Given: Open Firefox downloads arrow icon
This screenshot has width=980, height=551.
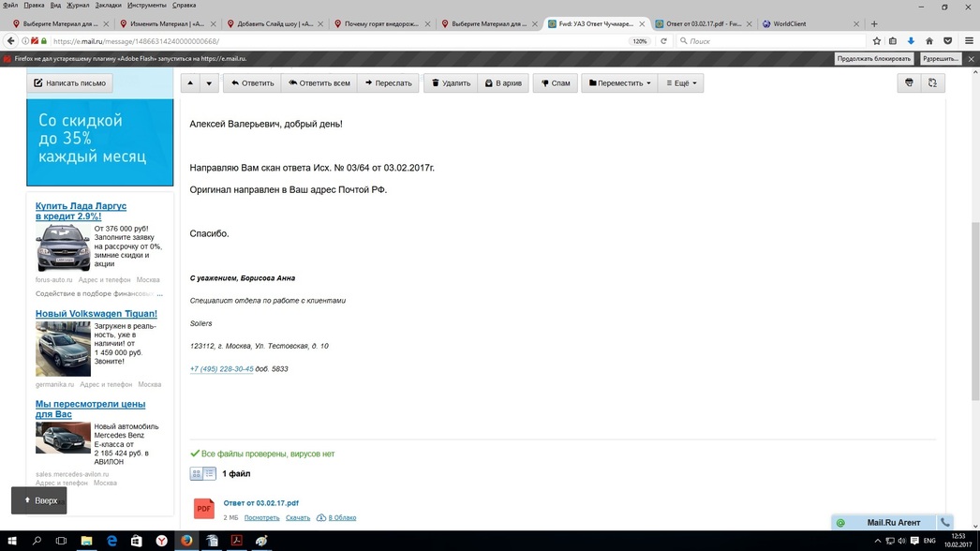Looking at the screenshot, I should point(911,41).
